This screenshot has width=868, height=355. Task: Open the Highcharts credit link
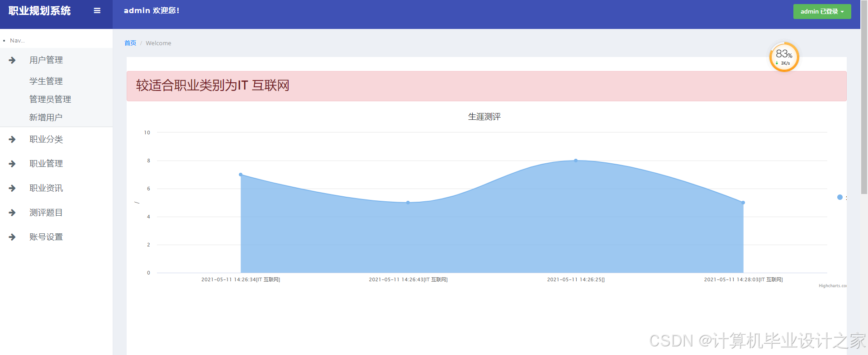(832, 286)
